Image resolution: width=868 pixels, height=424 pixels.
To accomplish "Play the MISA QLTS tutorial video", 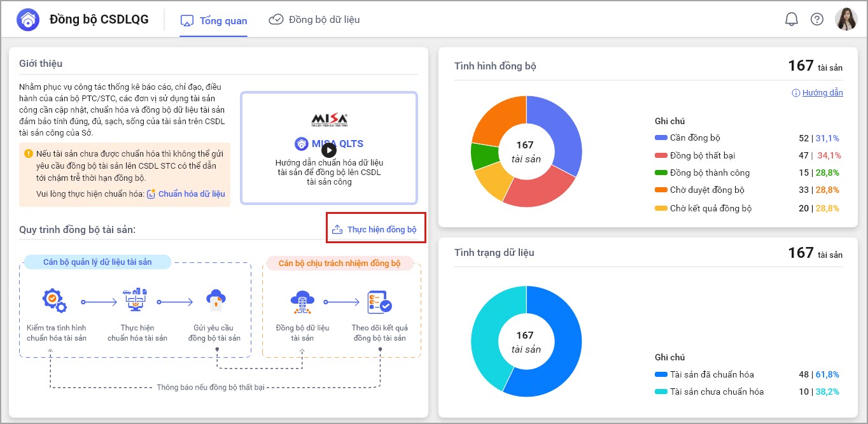I will click(328, 150).
